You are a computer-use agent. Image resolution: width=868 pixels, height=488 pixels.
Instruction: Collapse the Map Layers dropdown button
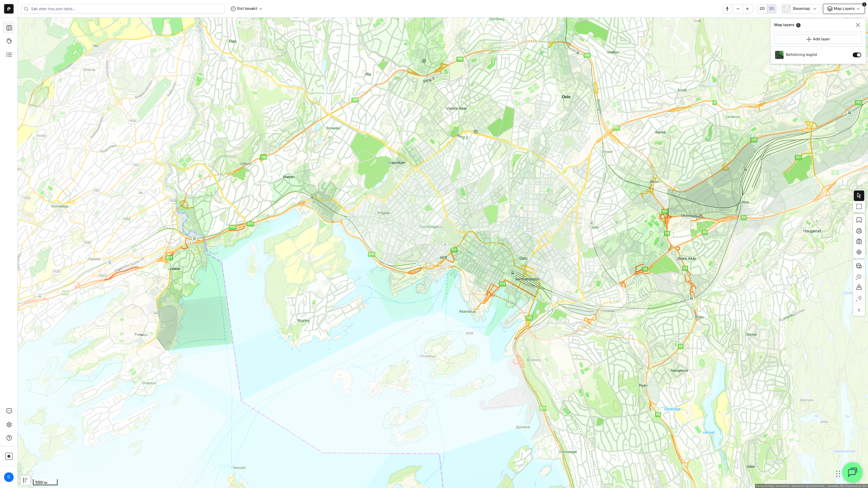tap(844, 9)
